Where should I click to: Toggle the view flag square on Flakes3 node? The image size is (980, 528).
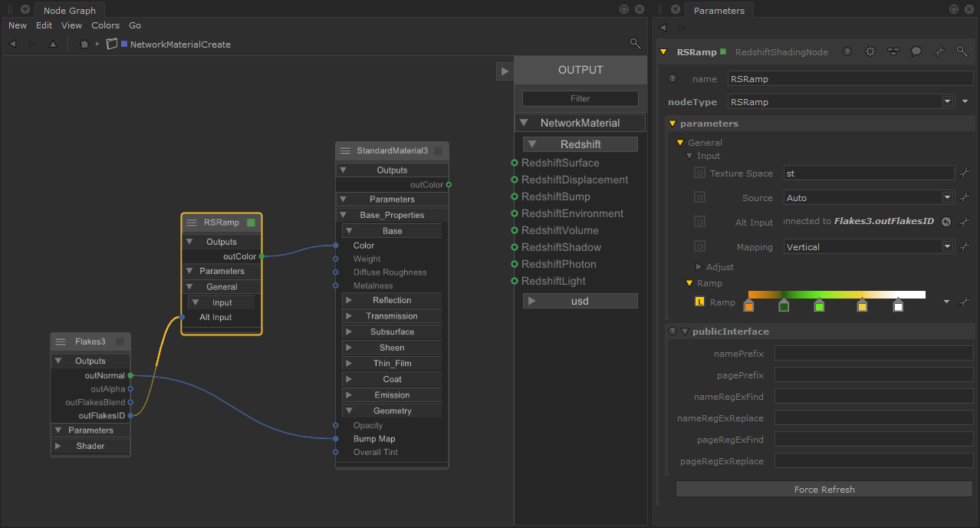[x=120, y=342]
